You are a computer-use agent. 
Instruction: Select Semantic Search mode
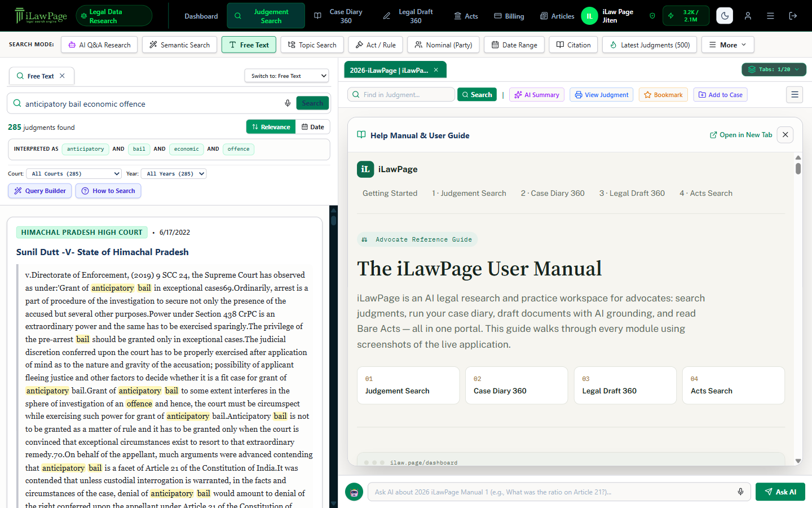pyautogui.click(x=179, y=45)
